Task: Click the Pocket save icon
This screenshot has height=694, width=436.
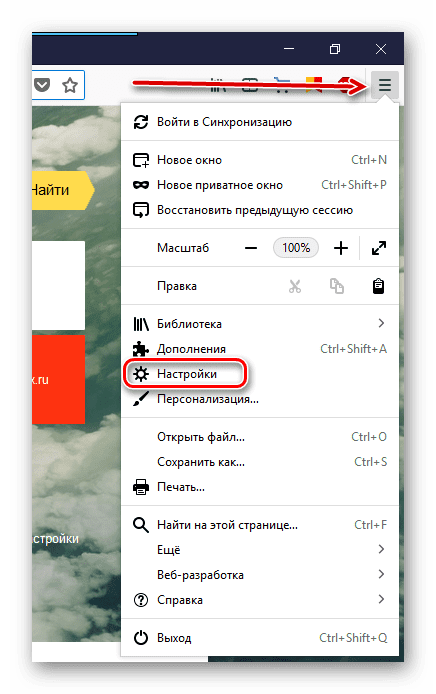Action: pyautogui.click(x=42, y=85)
